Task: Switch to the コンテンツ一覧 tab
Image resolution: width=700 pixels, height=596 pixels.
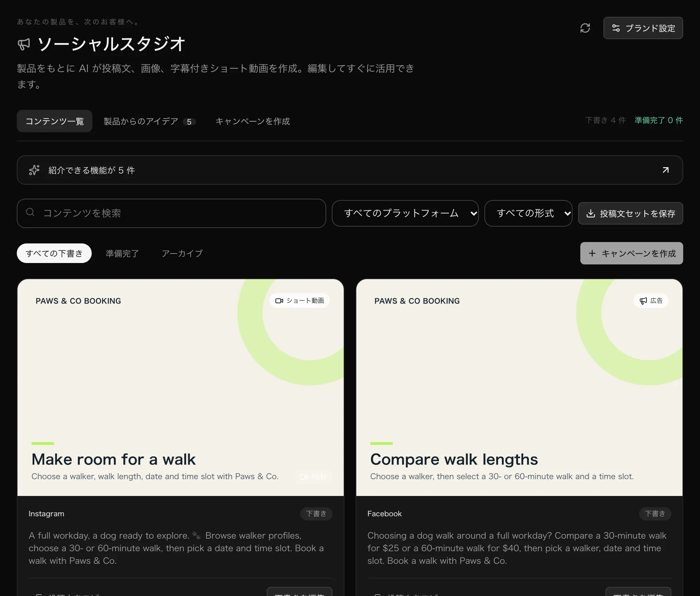Action: pyautogui.click(x=55, y=121)
